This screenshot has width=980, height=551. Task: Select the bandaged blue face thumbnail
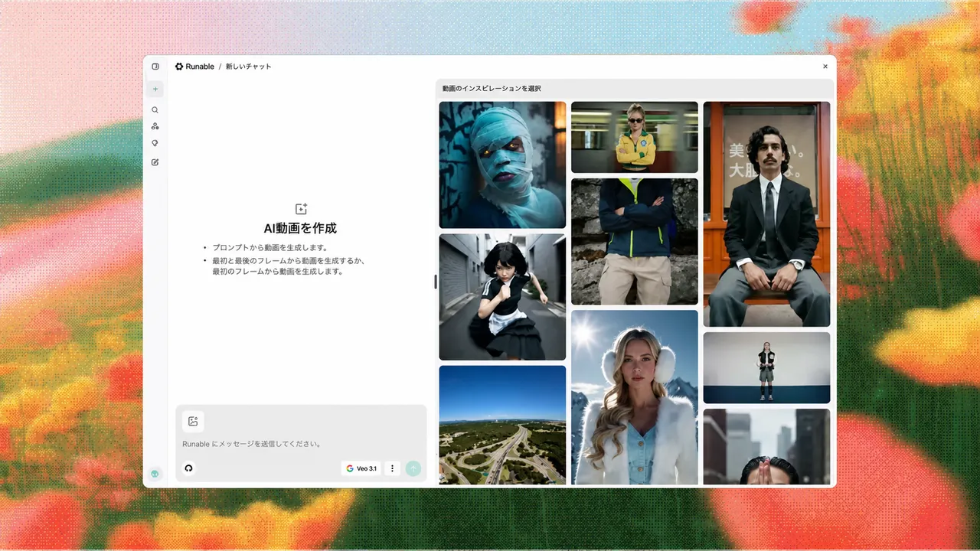tap(502, 165)
